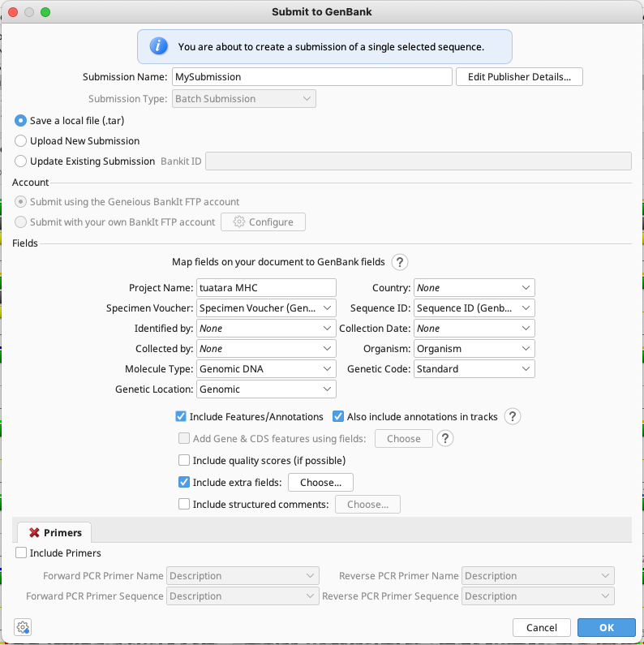This screenshot has height=645, width=644.
Task: Open the Specimen Voucher dropdown
Action: pyautogui.click(x=266, y=307)
